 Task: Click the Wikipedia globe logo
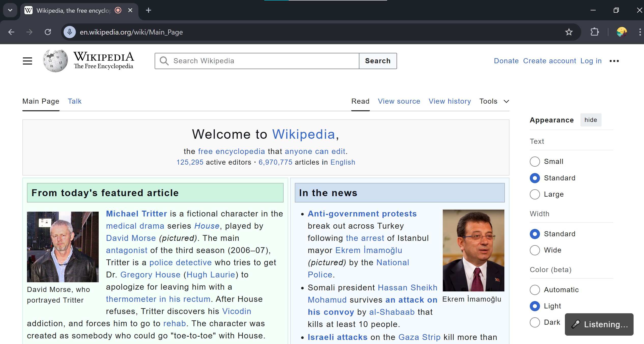(x=55, y=61)
